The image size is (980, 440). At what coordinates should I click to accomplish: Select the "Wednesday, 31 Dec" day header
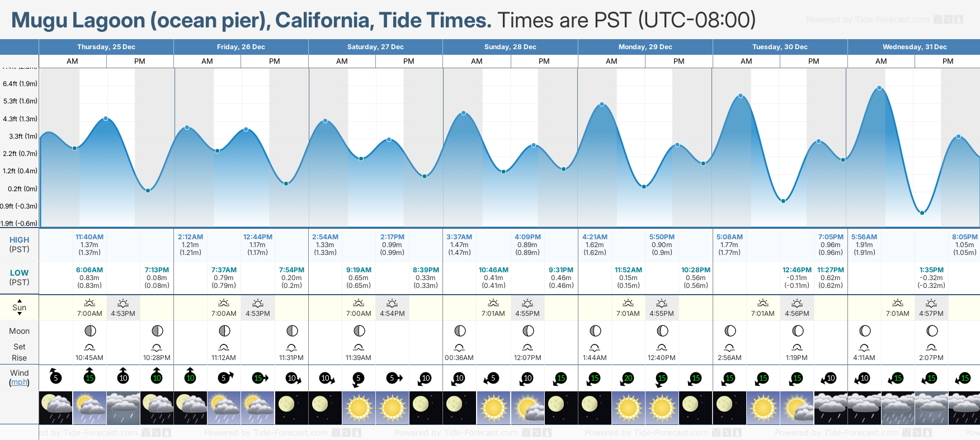(x=915, y=47)
